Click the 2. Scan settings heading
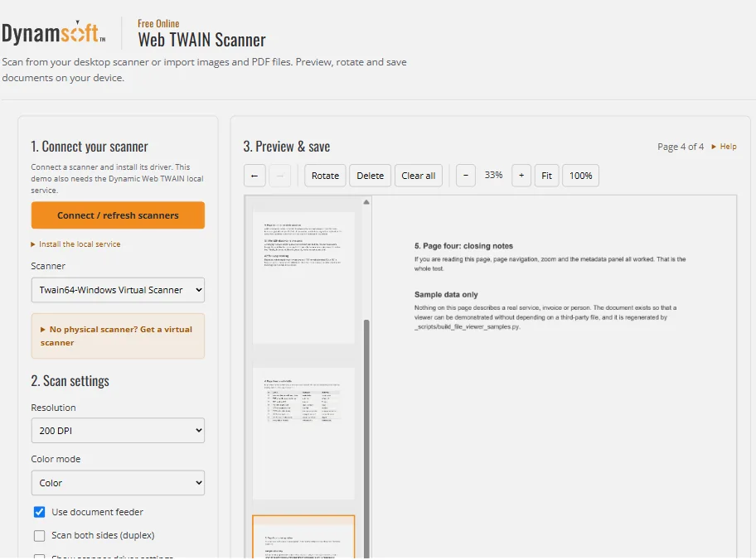Image resolution: width=756 pixels, height=560 pixels. (x=70, y=381)
